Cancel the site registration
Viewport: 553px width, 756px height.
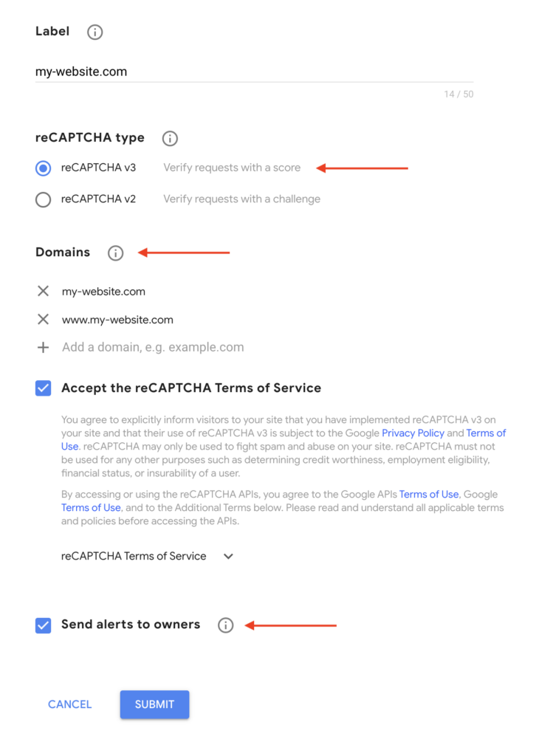69,704
